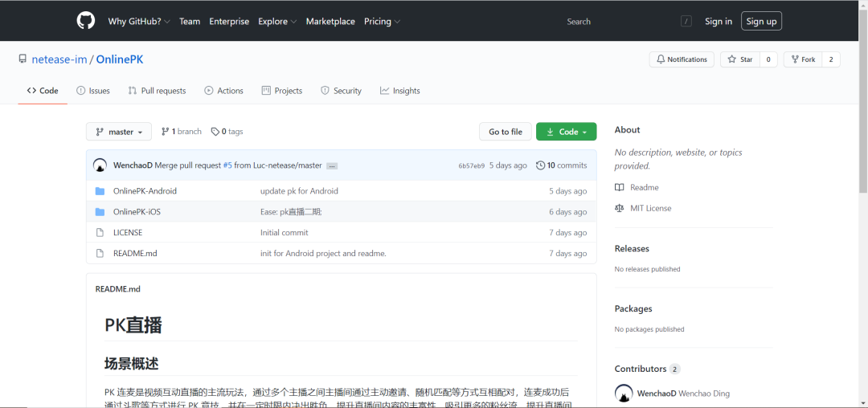Click the folder icon for OnlinePK-Android
Image resolution: width=868 pixels, height=408 pixels.
point(100,190)
